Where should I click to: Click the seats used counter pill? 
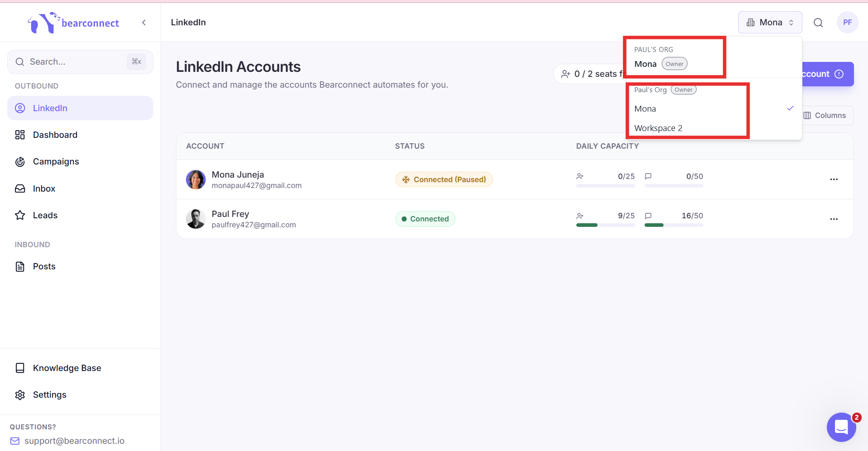[589, 74]
